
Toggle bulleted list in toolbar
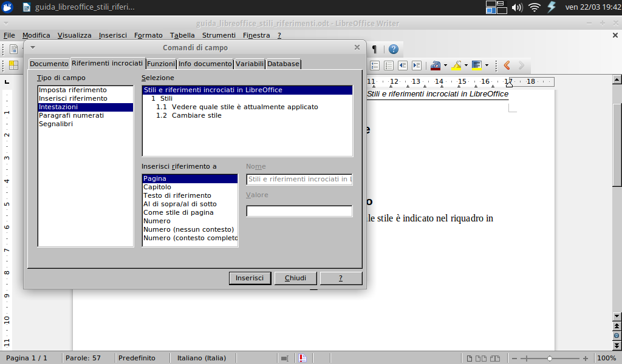click(389, 66)
